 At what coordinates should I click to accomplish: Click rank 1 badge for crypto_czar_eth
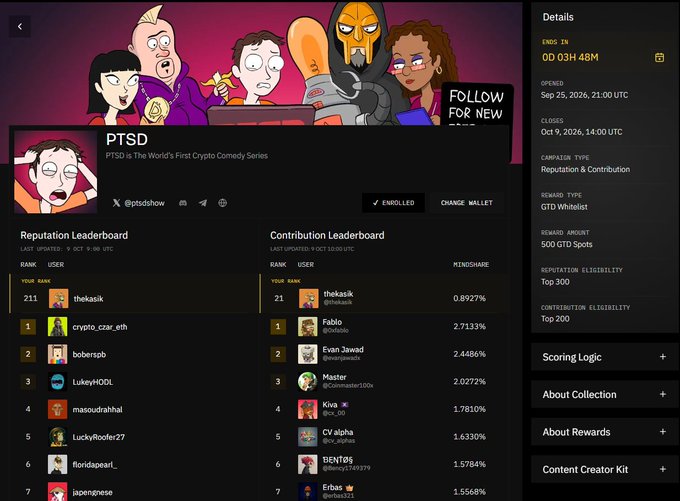pyautogui.click(x=28, y=327)
